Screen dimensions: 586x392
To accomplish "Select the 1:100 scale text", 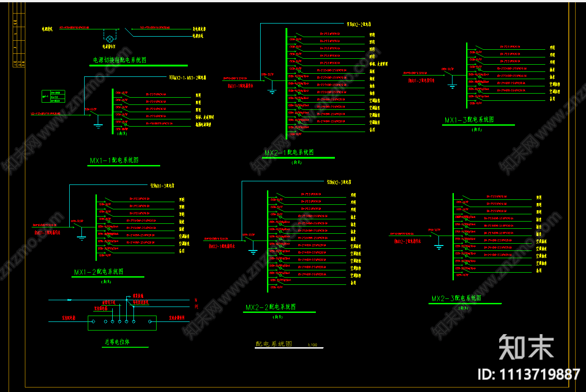I will [312, 345].
